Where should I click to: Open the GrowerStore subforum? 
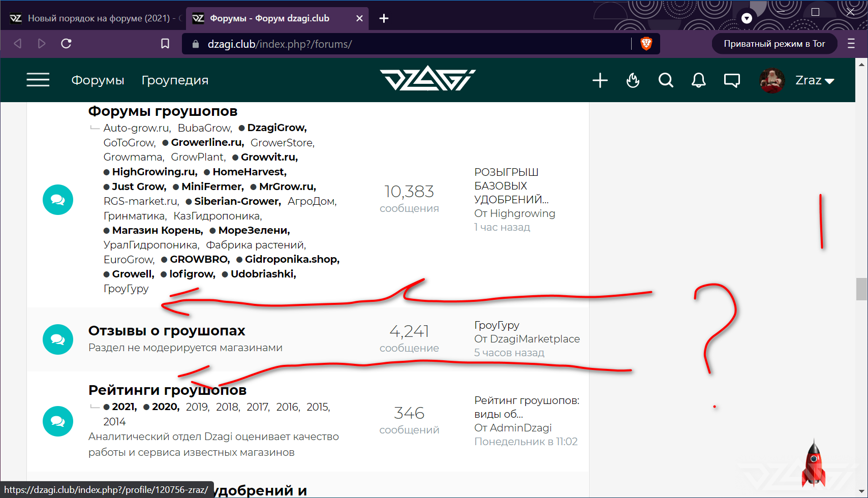pos(282,143)
